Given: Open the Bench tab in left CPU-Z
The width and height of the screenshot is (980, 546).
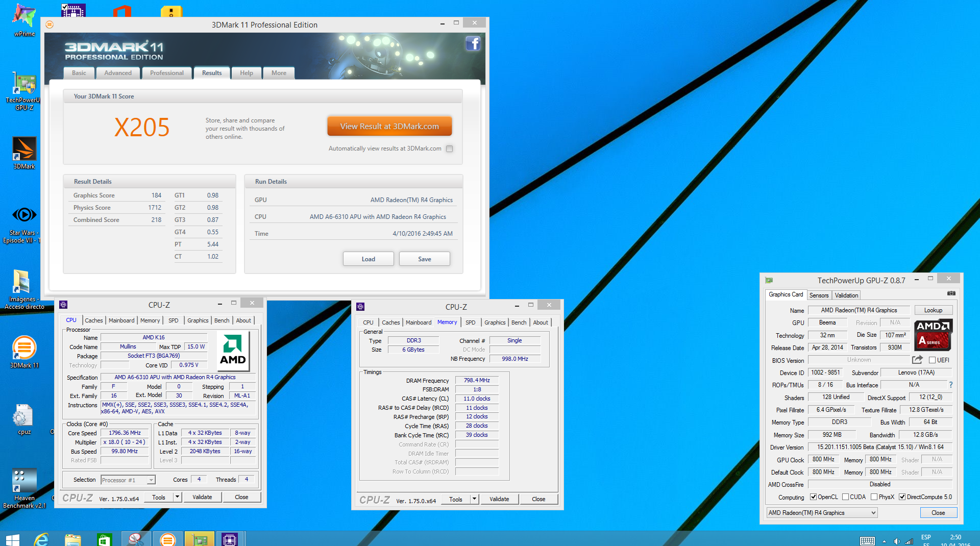Looking at the screenshot, I should 222,320.
